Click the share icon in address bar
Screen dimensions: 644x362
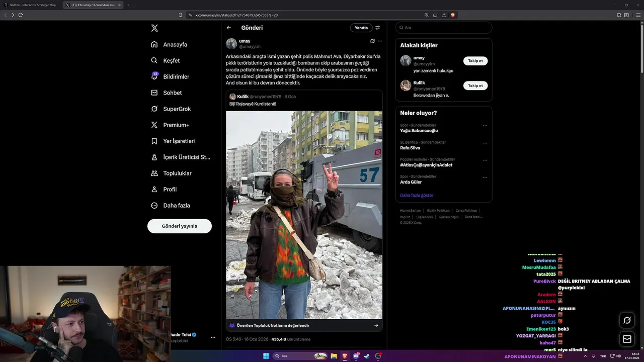pos(443,15)
